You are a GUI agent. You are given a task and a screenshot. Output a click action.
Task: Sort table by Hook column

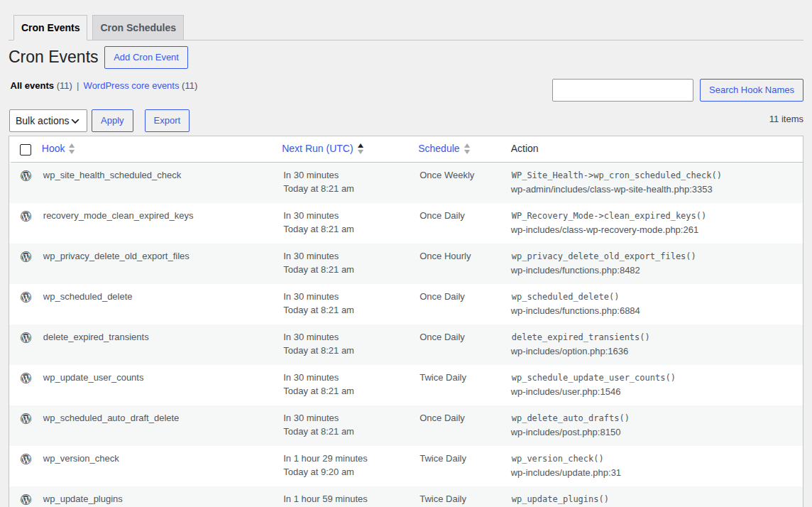tap(53, 148)
